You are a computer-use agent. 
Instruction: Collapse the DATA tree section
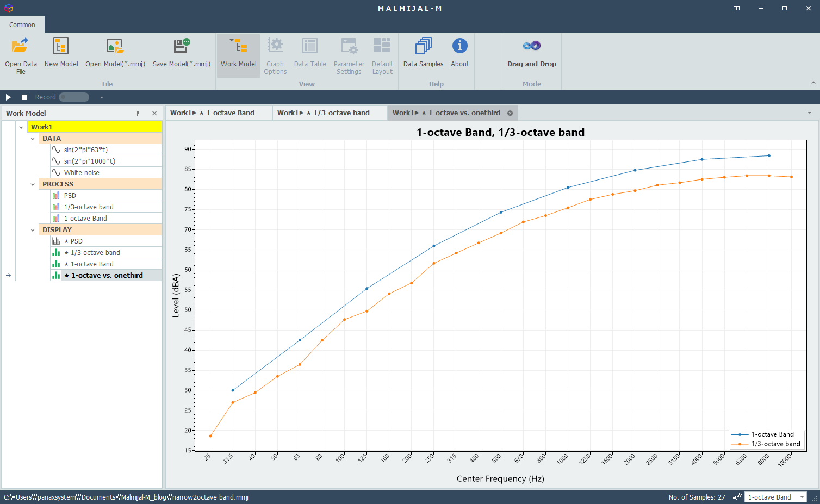[x=33, y=138]
